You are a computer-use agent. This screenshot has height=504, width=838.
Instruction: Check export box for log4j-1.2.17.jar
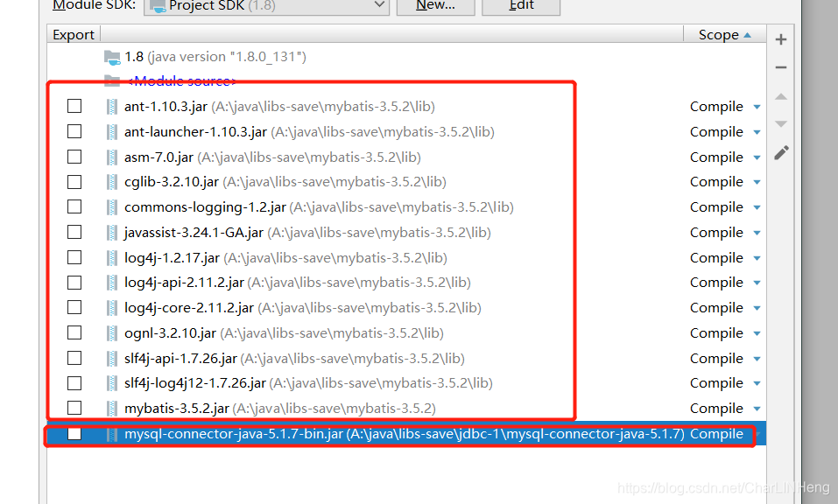tap(74, 257)
